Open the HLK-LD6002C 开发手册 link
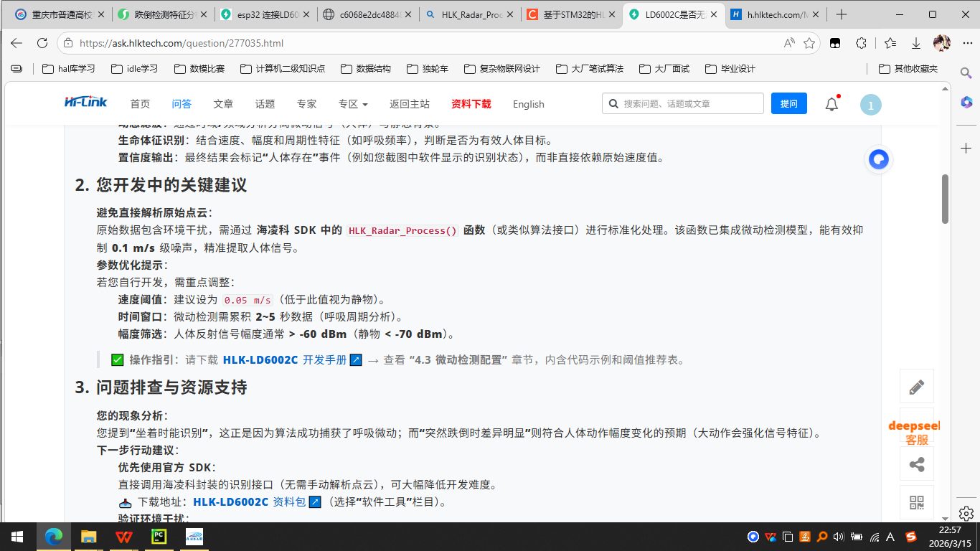This screenshot has width=980, height=551. click(x=285, y=360)
